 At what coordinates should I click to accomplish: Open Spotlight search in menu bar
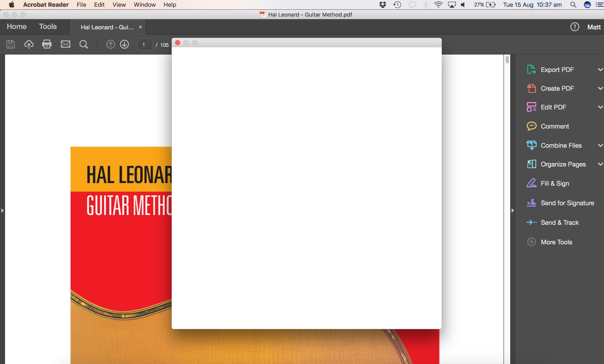(573, 5)
